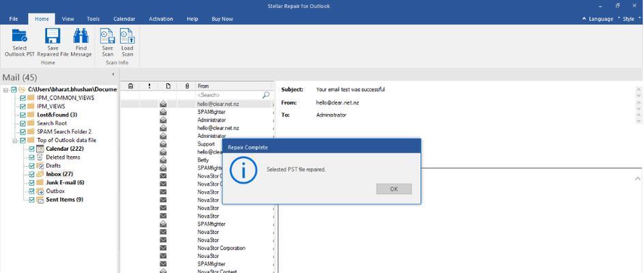Click the envelope icon of NovaStor Corporation row
Viewport: 644px width, 273px height.
pos(163,248)
